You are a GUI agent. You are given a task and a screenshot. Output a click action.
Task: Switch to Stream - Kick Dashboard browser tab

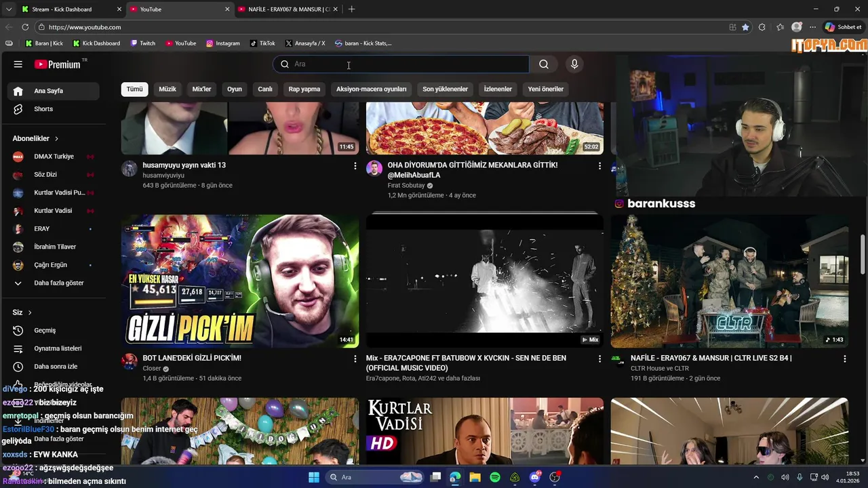pos(71,9)
